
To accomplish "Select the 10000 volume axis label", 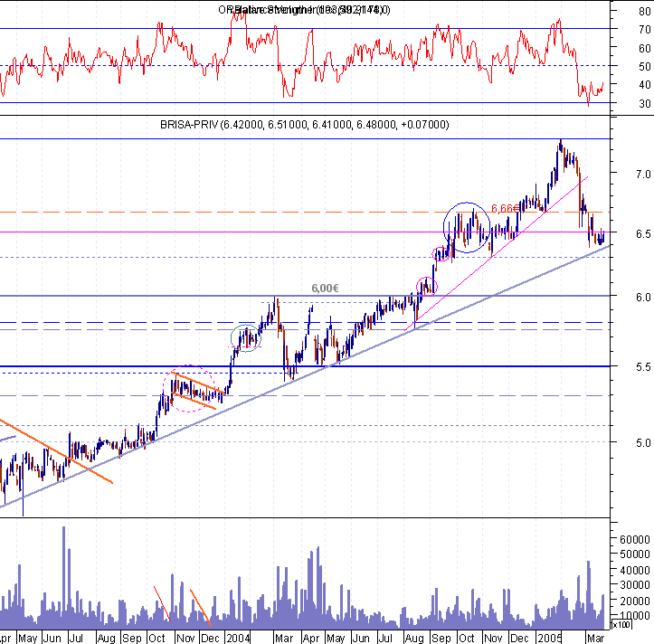I will coord(634,616).
